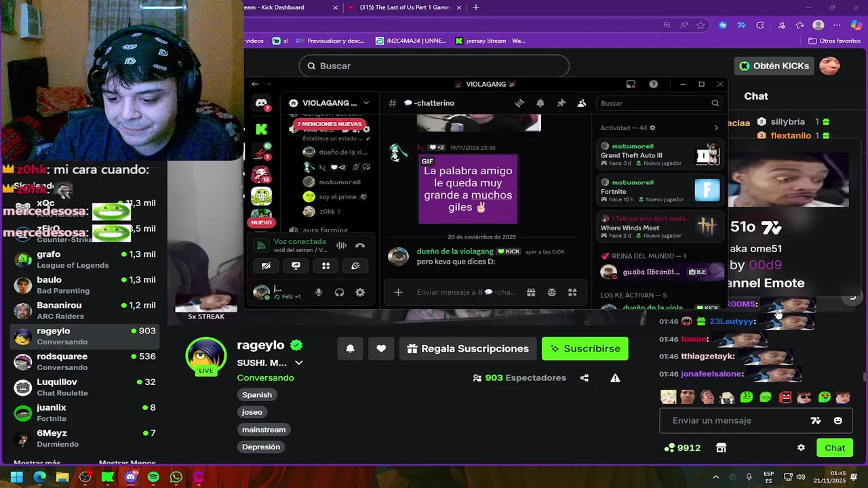The width and height of the screenshot is (868, 488).
Task: Switch to Kick Dashboard browser tab
Action: coord(292,7)
